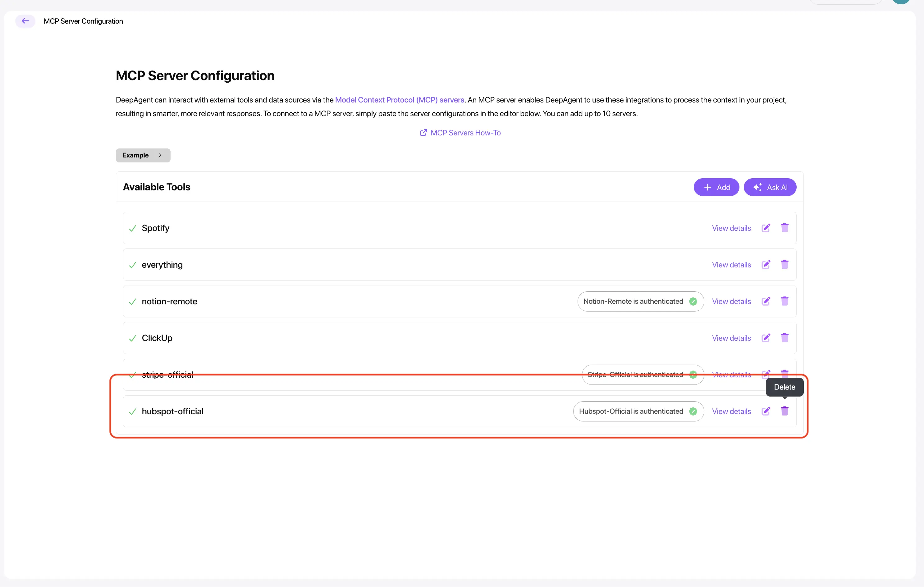
Task: Click the hubspot-official delete trash icon
Action: (x=784, y=411)
